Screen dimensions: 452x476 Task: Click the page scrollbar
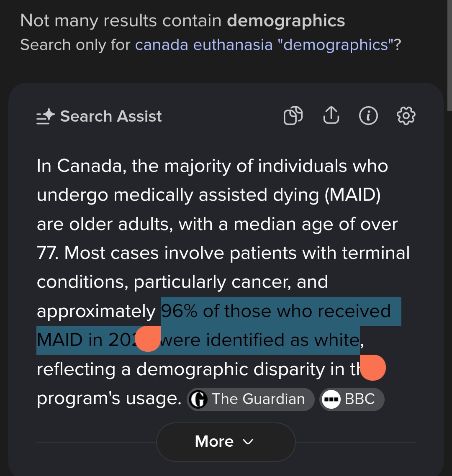pyautogui.click(x=449, y=56)
